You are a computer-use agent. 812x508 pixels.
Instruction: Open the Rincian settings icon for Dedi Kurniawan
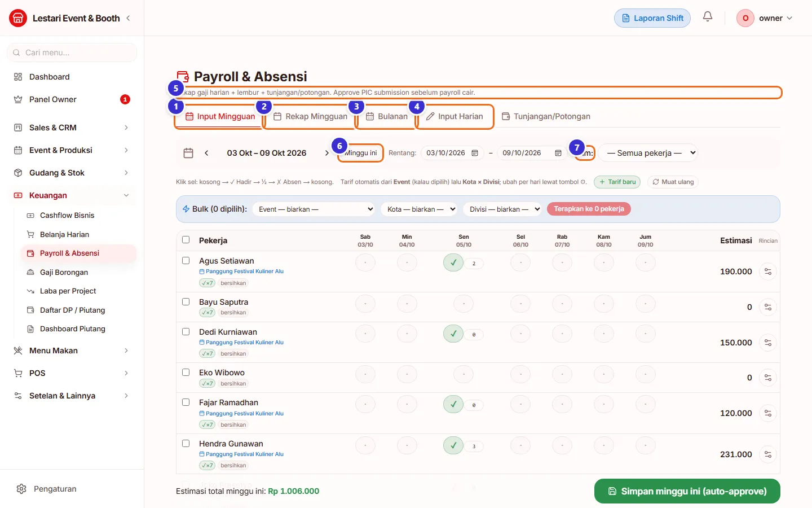767,343
